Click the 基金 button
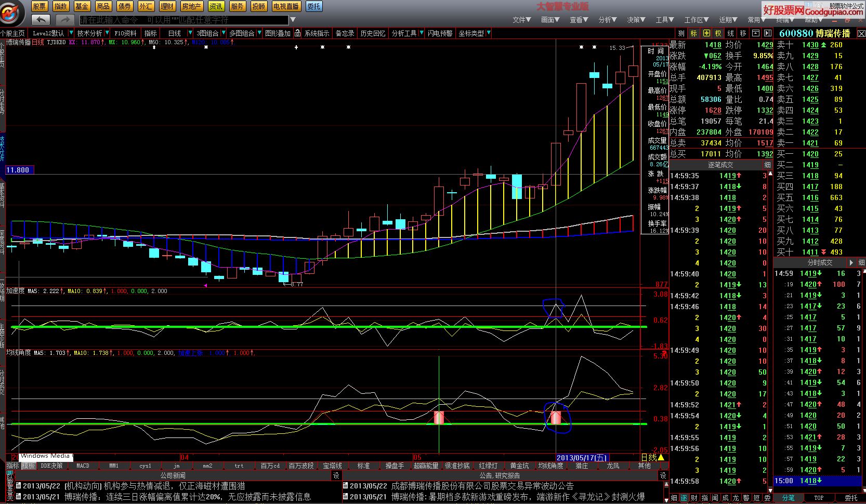 82,6
